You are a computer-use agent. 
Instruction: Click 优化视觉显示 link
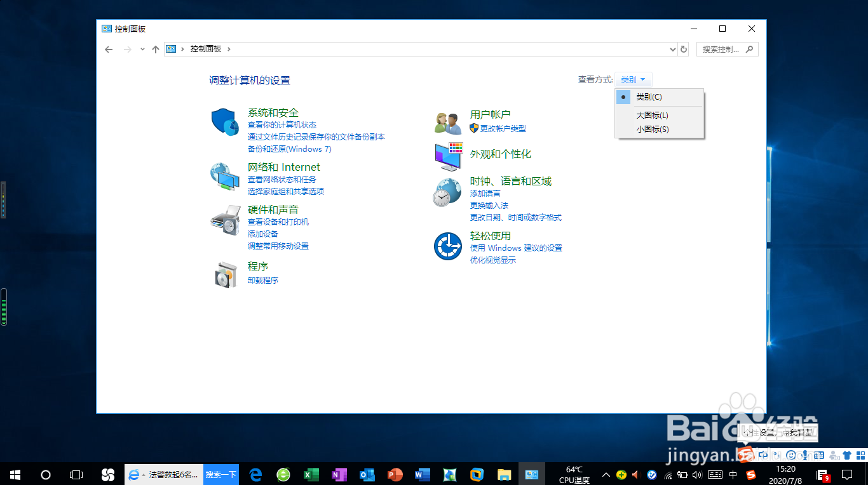coord(493,260)
